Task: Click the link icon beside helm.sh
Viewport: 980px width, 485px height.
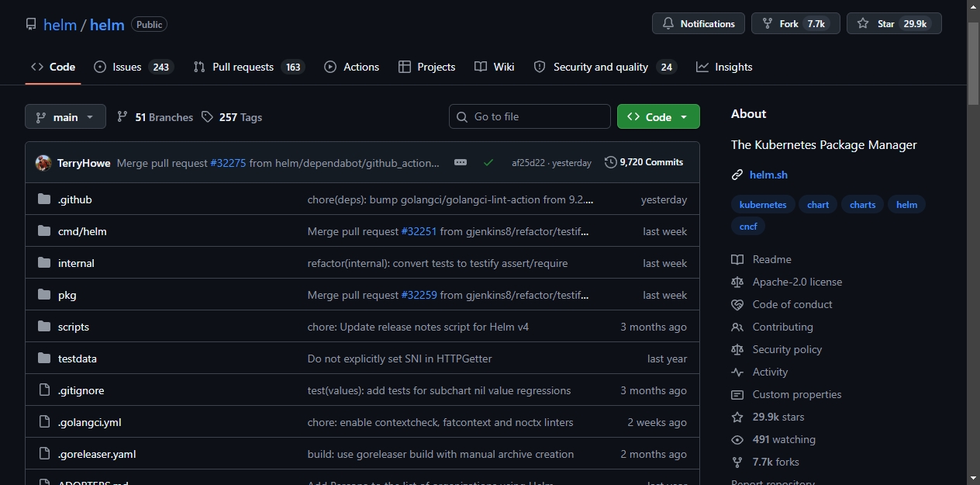Action: (737, 175)
